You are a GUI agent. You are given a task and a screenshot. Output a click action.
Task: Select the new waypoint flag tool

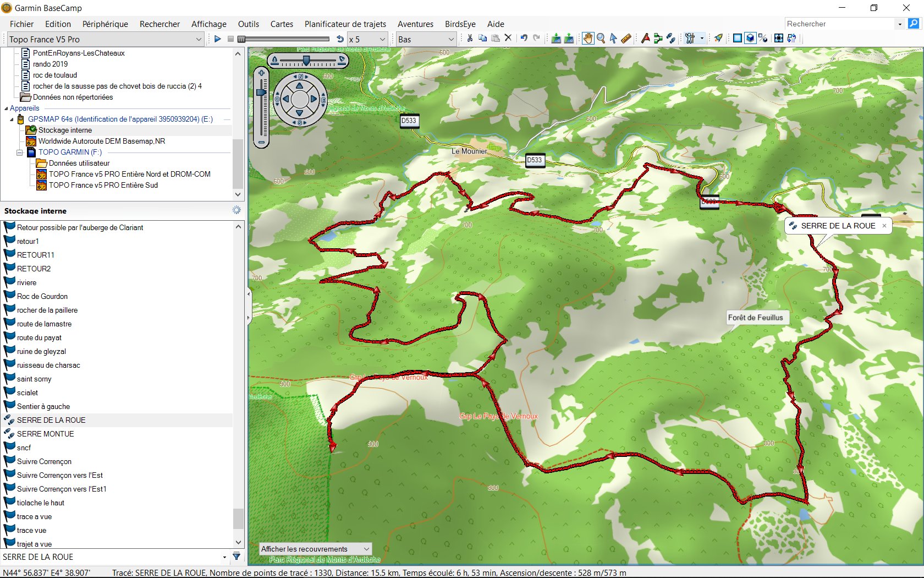point(646,38)
